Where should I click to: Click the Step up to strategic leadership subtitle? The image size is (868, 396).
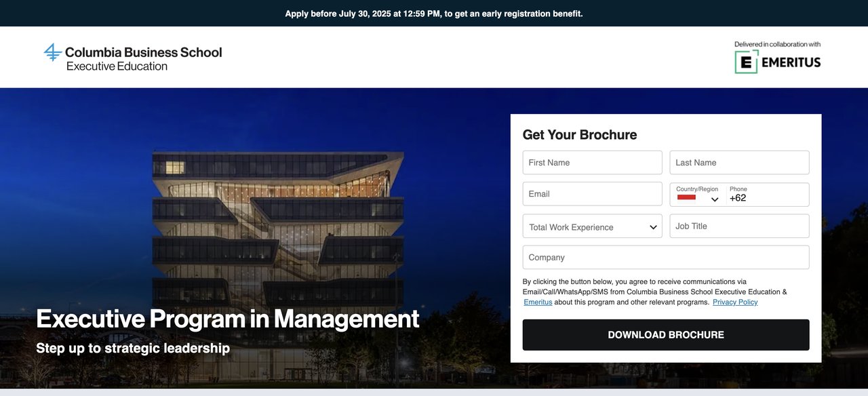point(133,349)
